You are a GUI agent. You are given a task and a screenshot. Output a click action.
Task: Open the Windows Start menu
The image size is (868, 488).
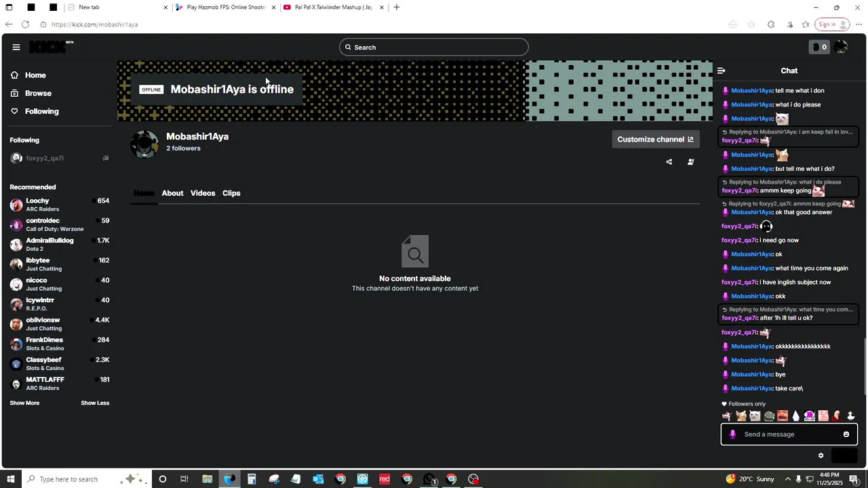pyautogui.click(x=11, y=479)
